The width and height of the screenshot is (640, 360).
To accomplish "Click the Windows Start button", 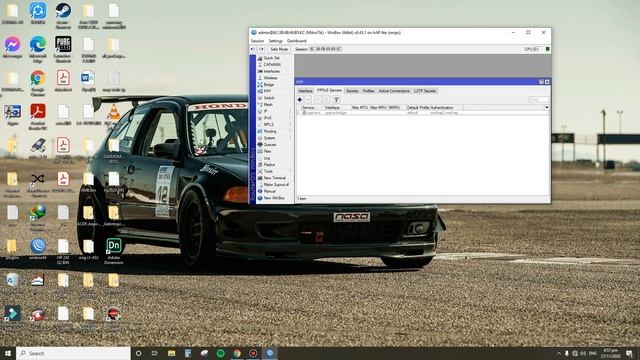I will click(8, 353).
